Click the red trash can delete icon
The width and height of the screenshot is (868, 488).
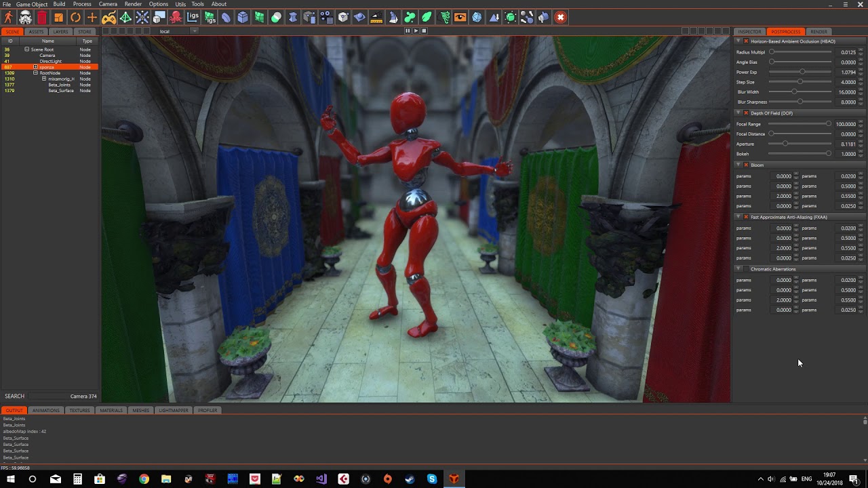(42, 17)
